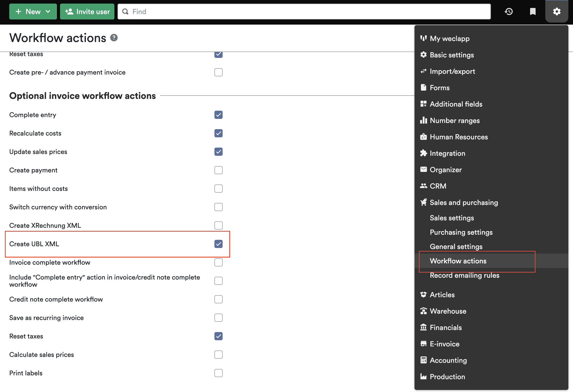Viewport: 573px width, 392px height.
Task: Open Accounting settings from the sidebar
Action: pyautogui.click(x=448, y=360)
